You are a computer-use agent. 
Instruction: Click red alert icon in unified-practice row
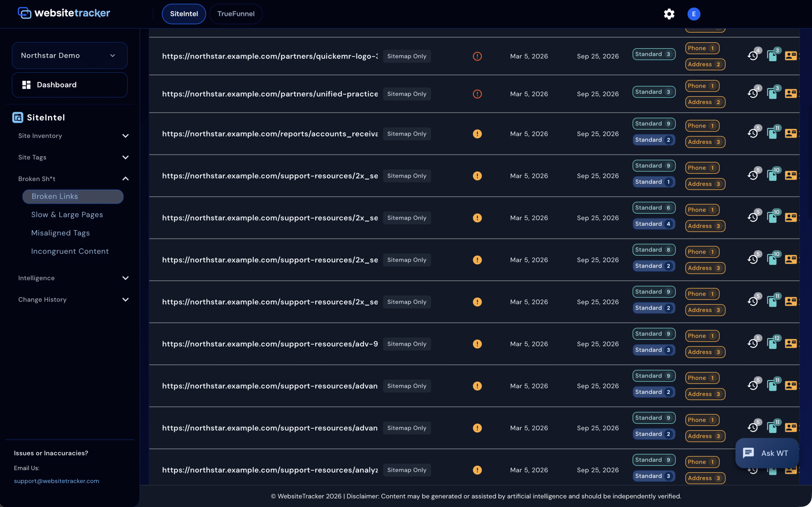click(x=477, y=94)
